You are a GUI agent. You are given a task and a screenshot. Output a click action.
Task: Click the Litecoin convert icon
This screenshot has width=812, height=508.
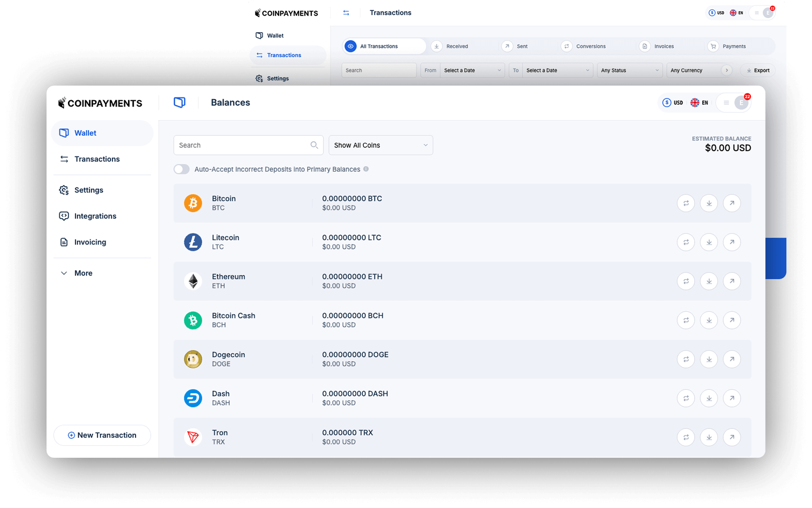click(x=686, y=242)
